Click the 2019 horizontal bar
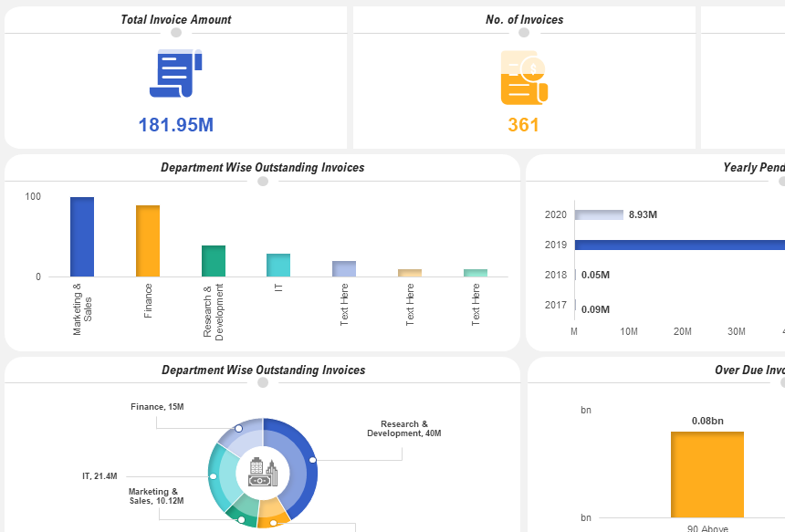The height and width of the screenshot is (532, 785). (680, 245)
